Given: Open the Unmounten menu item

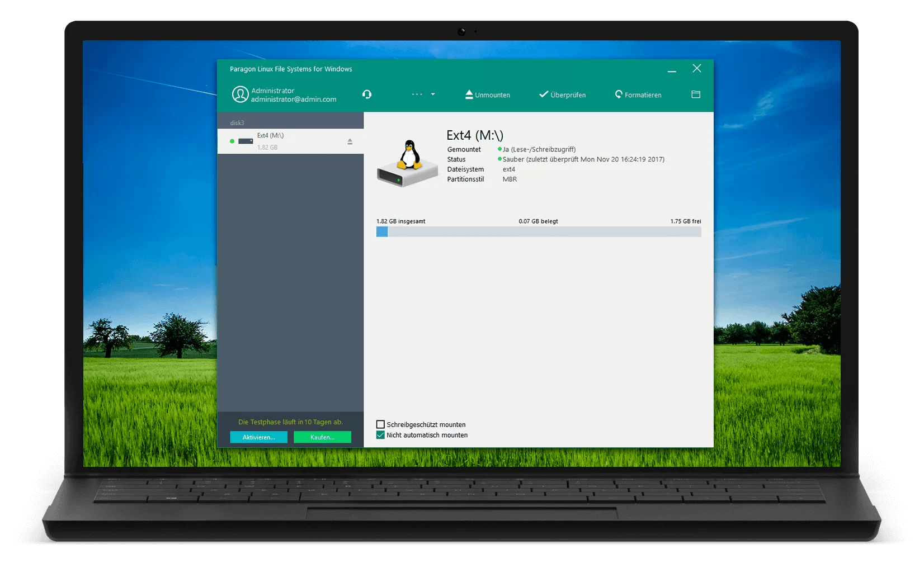Looking at the screenshot, I should (x=492, y=94).
